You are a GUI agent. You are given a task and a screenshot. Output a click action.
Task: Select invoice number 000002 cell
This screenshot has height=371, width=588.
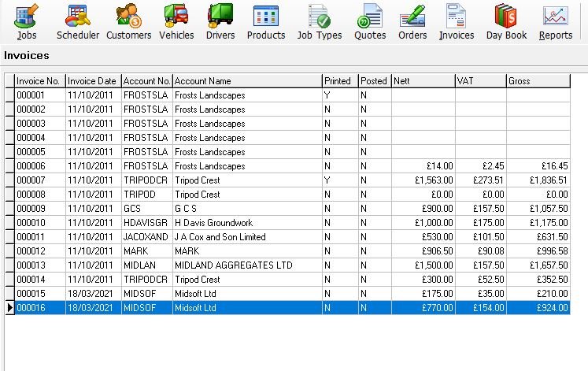[x=40, y=109]
